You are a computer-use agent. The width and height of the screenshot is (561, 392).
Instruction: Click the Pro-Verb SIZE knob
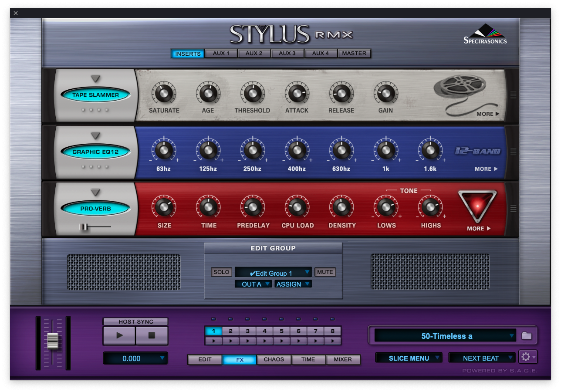point(164,207)
